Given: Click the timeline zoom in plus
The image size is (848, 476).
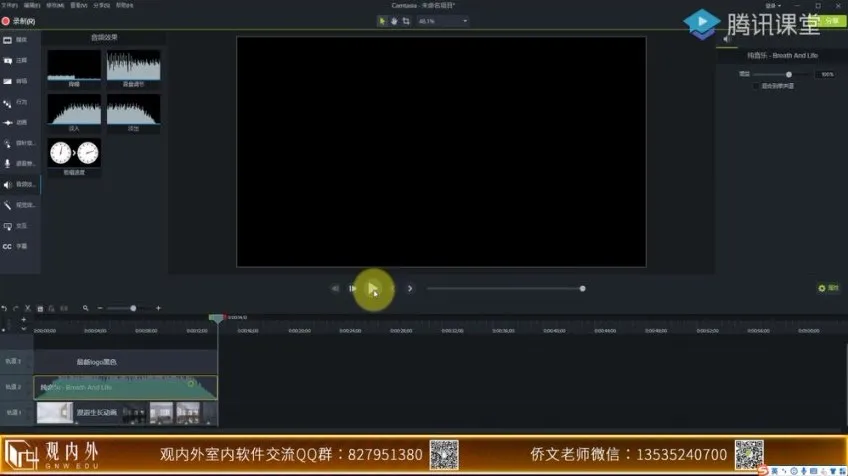Looking at the screenshot, I should pos(158,308).
